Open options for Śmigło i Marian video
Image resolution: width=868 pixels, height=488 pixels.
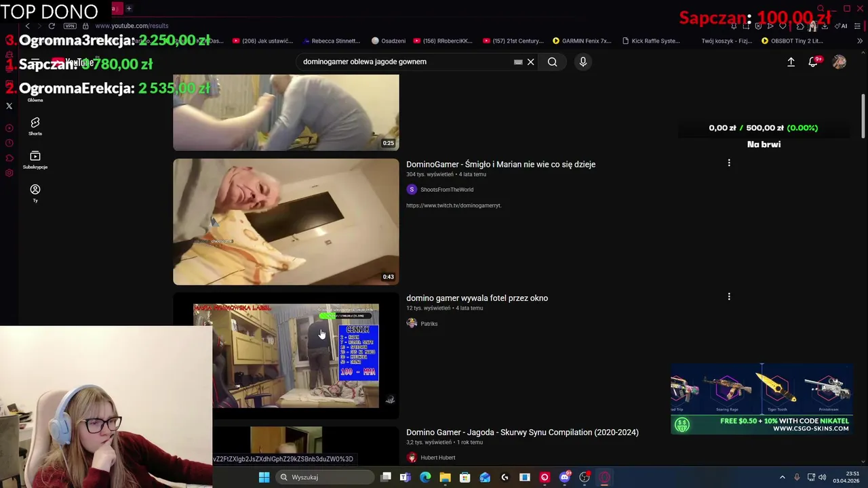click(x=729, y=163)
